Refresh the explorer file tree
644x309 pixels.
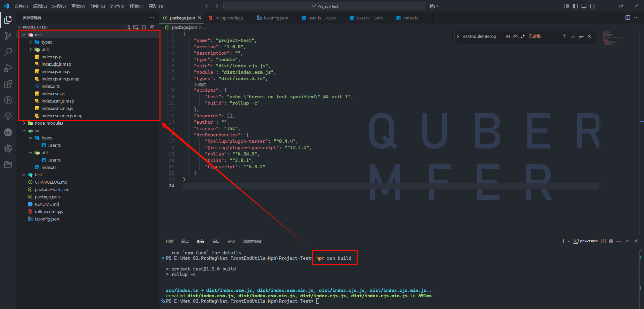144,27
